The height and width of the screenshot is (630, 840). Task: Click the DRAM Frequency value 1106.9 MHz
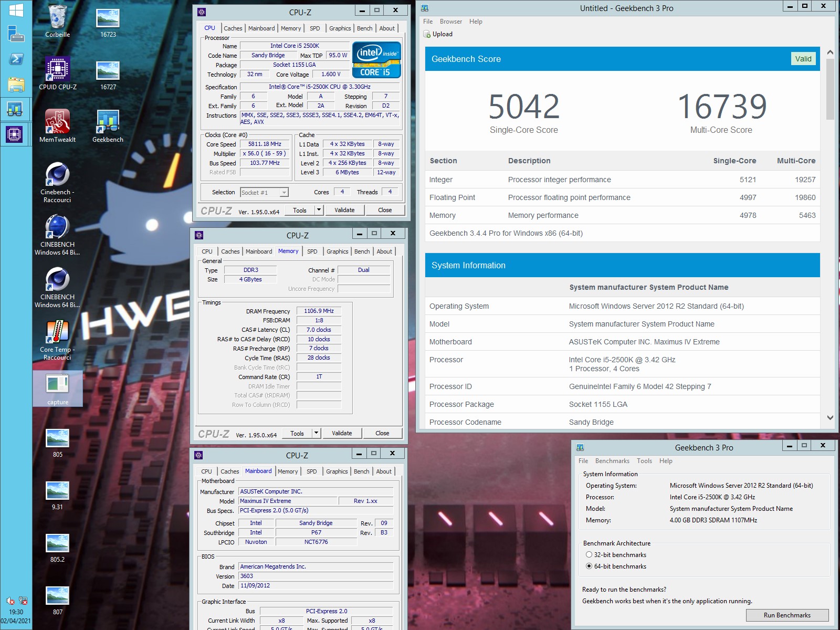click(x=319, y=311)
